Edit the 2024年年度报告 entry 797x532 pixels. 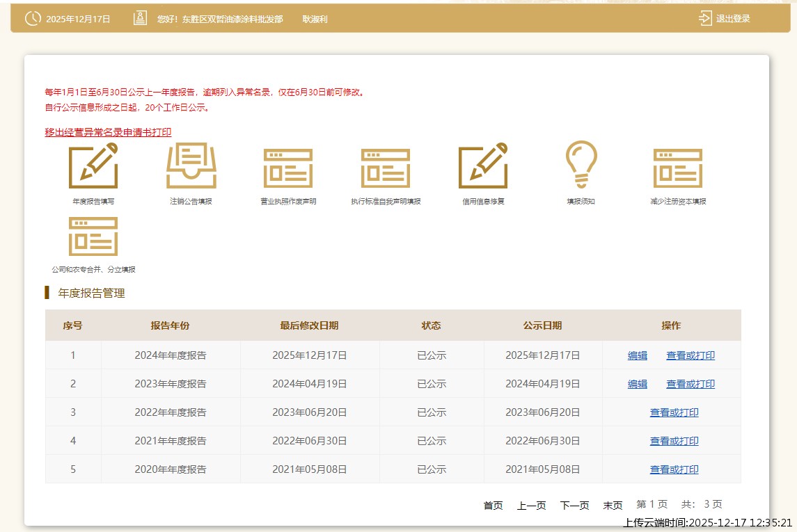(638, 355)
